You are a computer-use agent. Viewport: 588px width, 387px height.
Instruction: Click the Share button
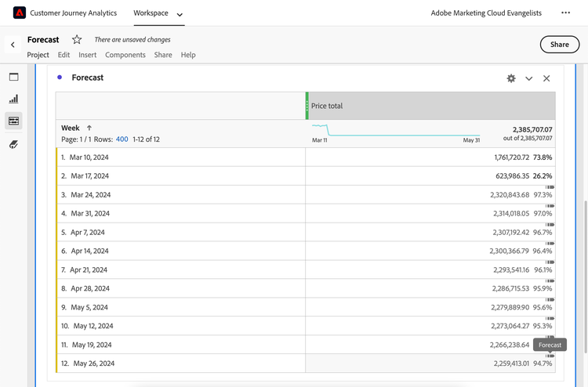tap(559, 45)
